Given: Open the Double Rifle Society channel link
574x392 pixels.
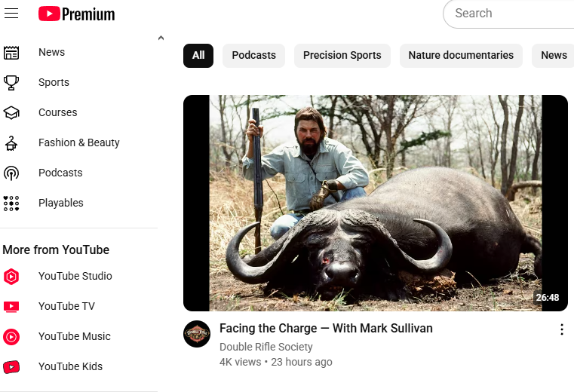Looking at the screenshot, I should coord(266,347).
